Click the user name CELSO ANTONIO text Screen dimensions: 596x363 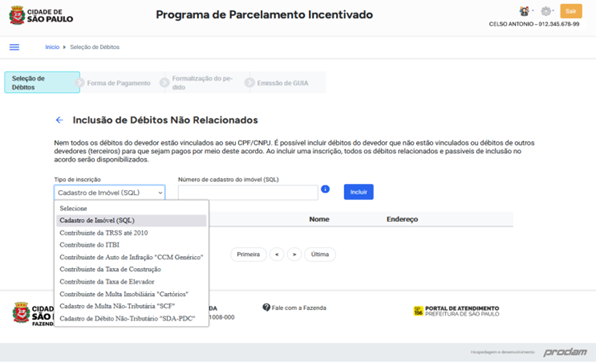[511, 24]
